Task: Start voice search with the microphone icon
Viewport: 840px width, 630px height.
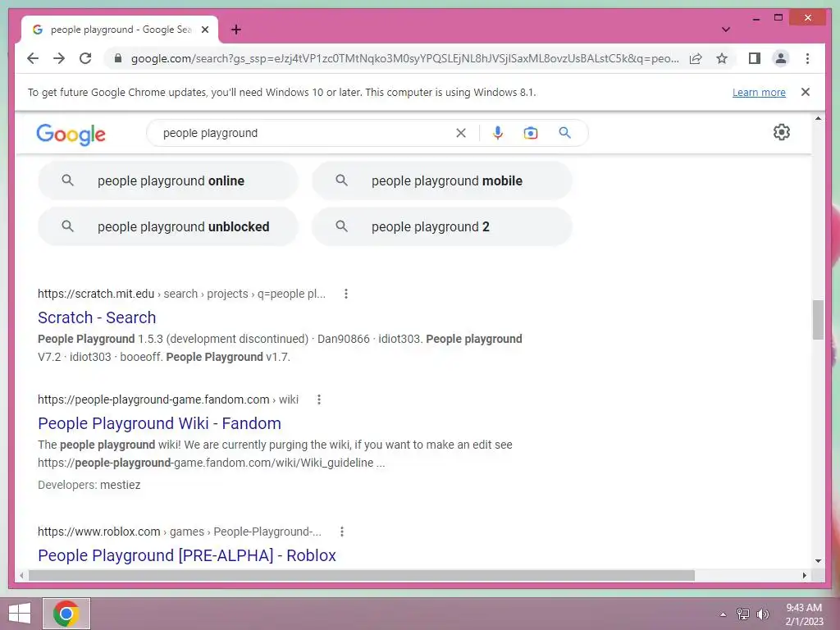Action: [498, 133]
